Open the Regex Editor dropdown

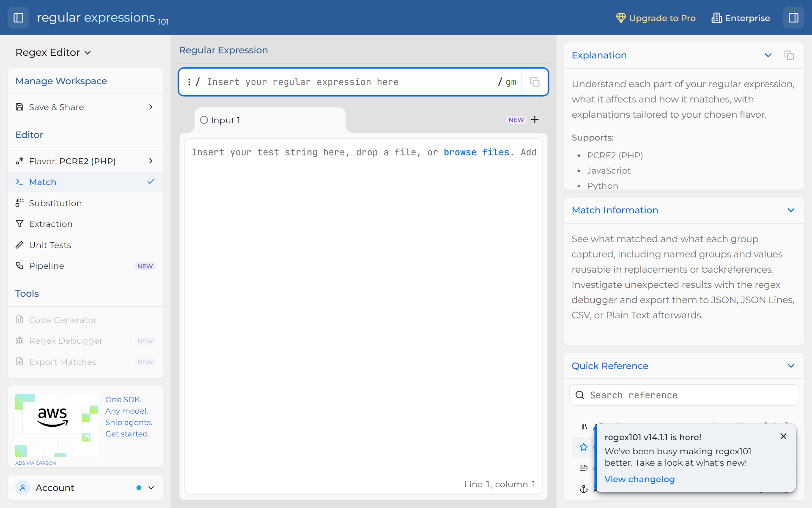(x=53, y=52)
